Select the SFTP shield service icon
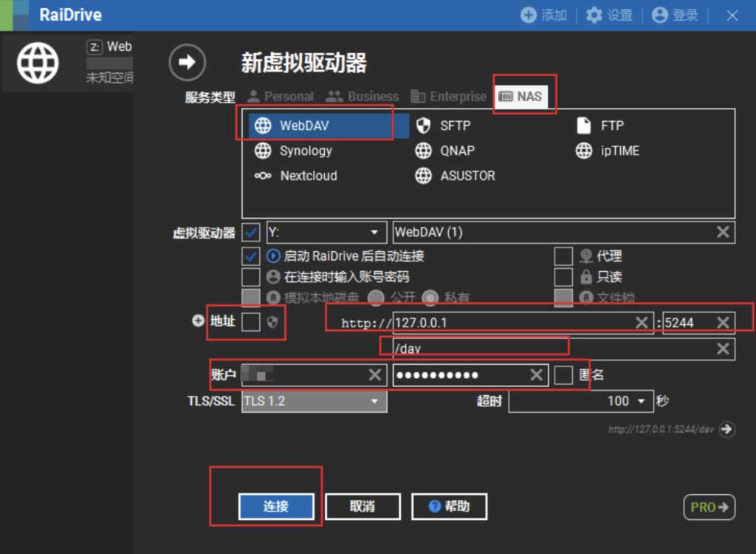The height and width of the screenshot is (554, 756). (x=423, y=126)
